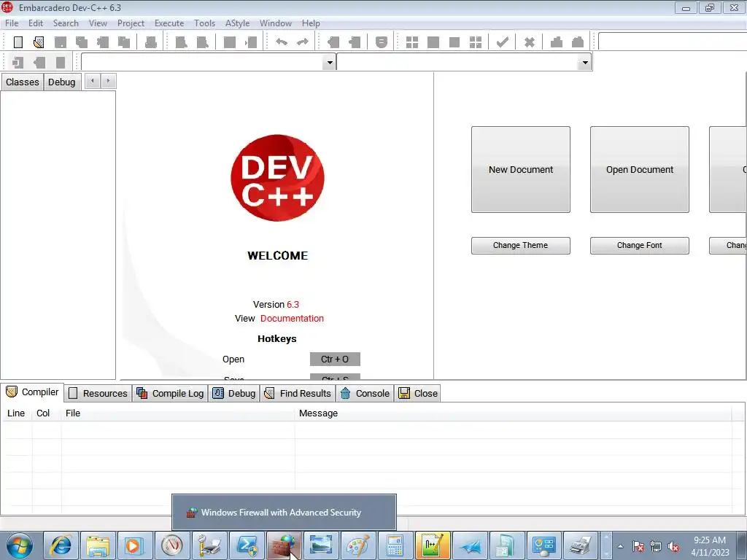Click the Compiler tab icon

(x=12, y=392)
